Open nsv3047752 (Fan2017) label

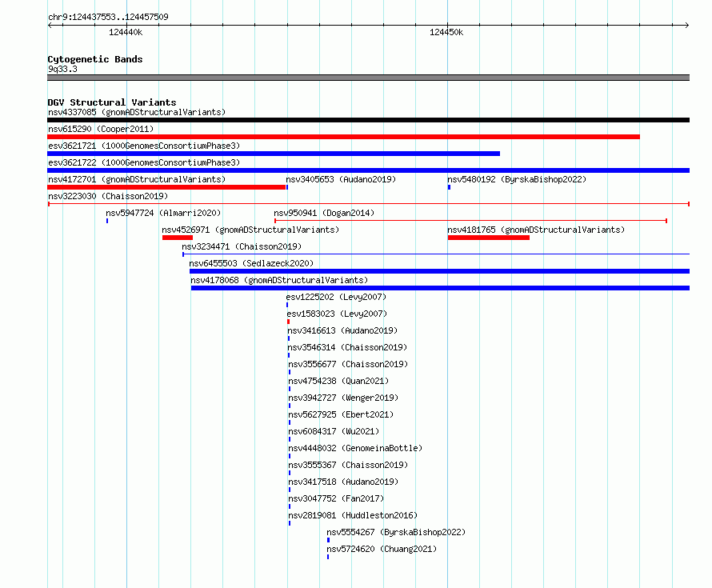pos(336,498)
